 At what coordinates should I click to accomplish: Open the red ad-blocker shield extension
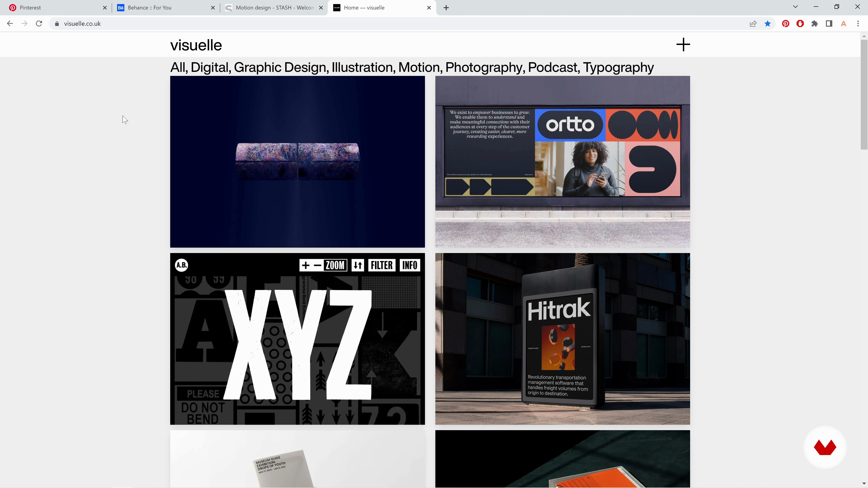800,23
